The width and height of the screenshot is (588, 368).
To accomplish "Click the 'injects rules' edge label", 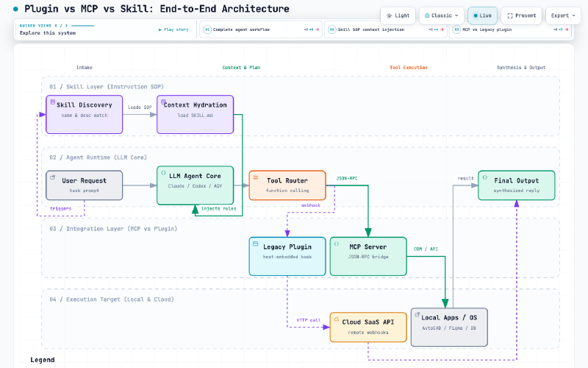I will point(218,209).
